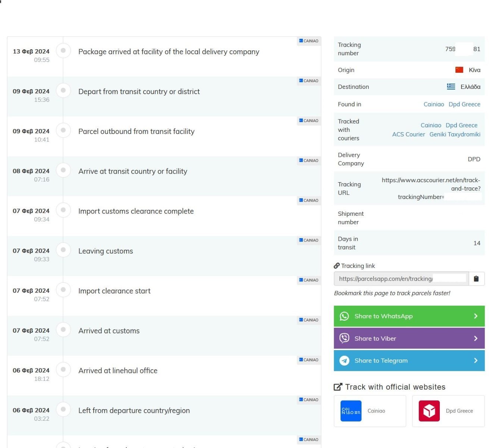Click the tracking number value starting 759
The width and height of the screenshot is (489, 448).
pos(463,49)
